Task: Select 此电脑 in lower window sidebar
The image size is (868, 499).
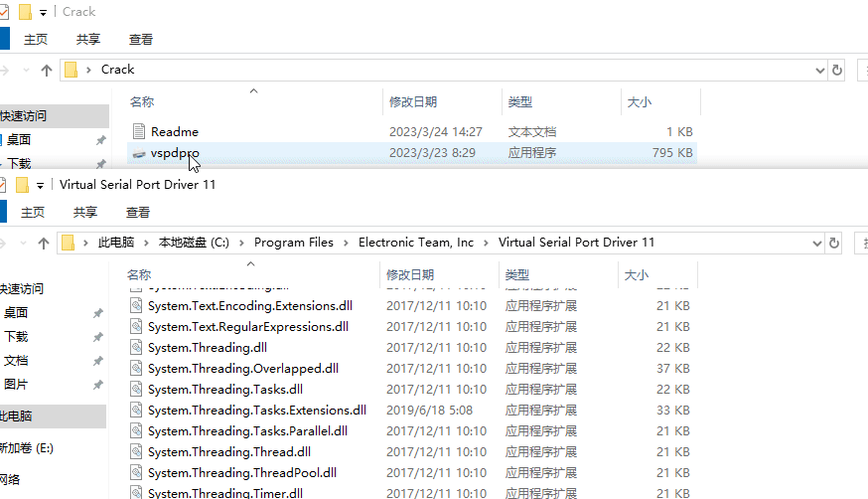Action: (x=16, y=416)
